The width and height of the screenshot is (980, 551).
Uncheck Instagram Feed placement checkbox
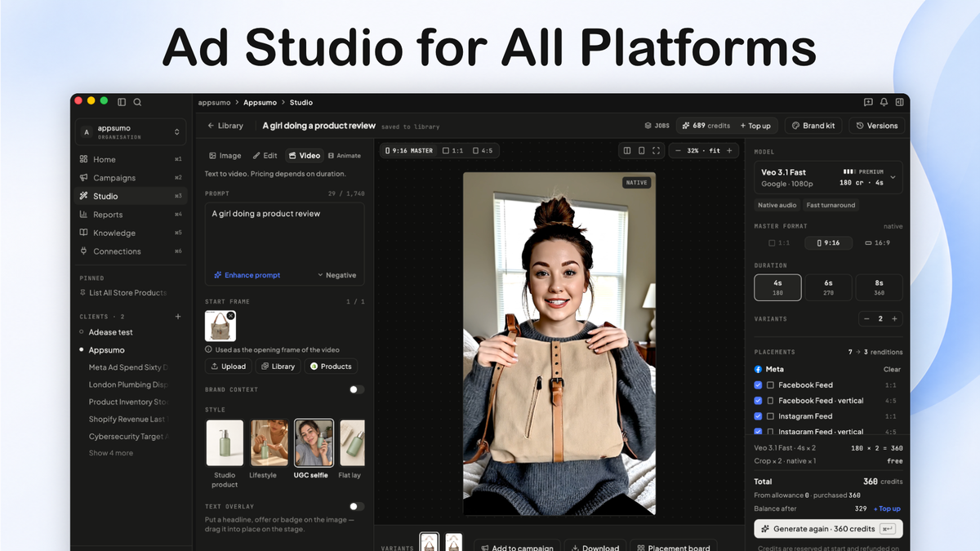pos(758,415)
